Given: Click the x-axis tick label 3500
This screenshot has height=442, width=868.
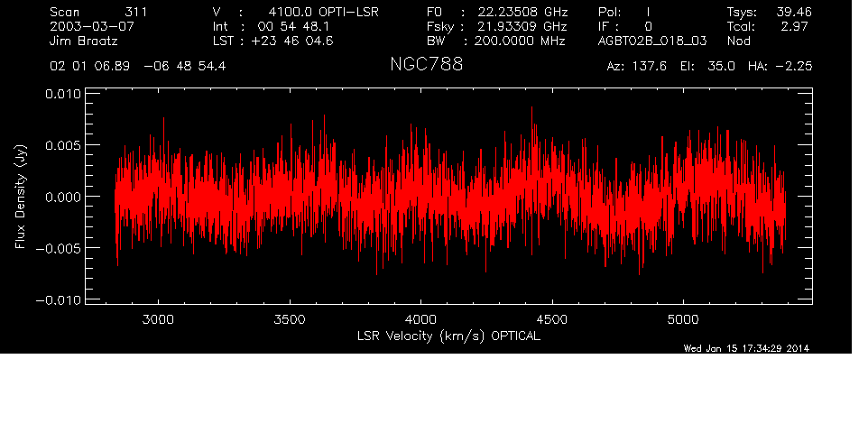Looking at the screenshot, I should pyautogui.click(x=290, y=319).
